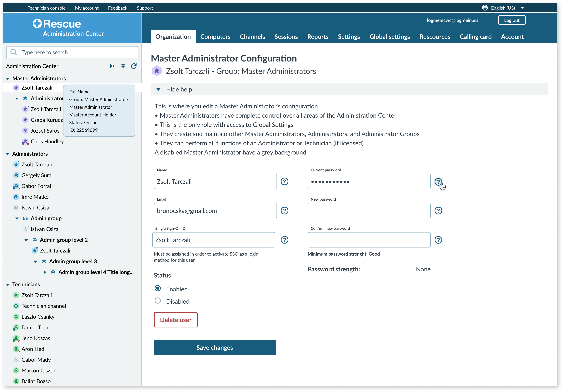Click the help icon next to Current password
This screenshot has height=392, width=563.
click(439, 181)
